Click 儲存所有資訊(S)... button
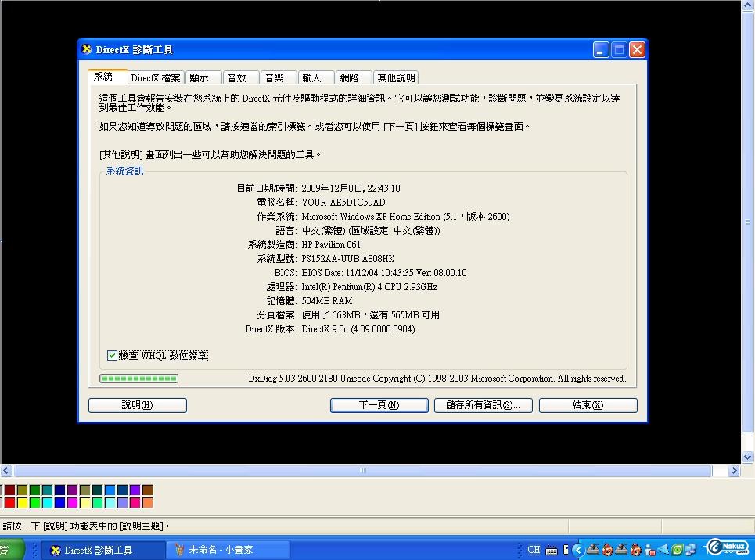755x560 pixels. coord(483,405)
